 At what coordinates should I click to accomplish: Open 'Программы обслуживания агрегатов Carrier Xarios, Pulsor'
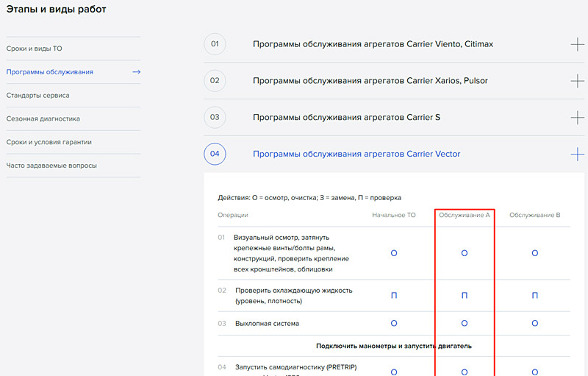(x=370, y=81)
